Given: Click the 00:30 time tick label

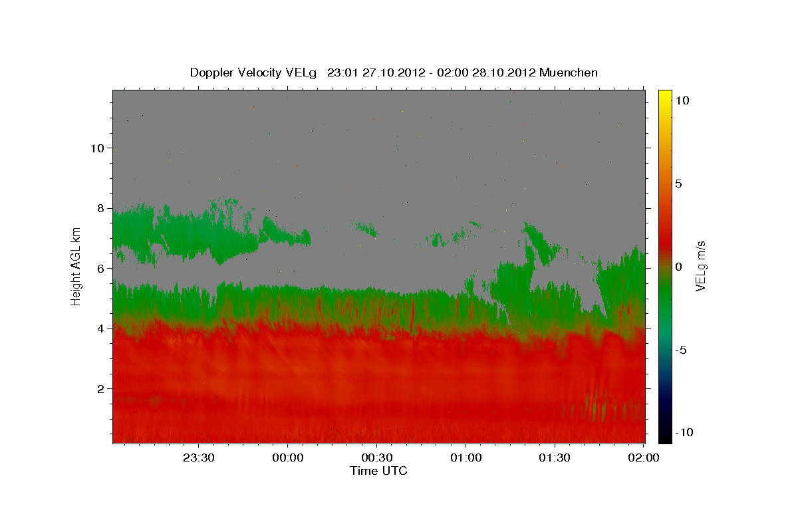Looking at the screenshot, I should pyautogui.click(x=377, y=458).
